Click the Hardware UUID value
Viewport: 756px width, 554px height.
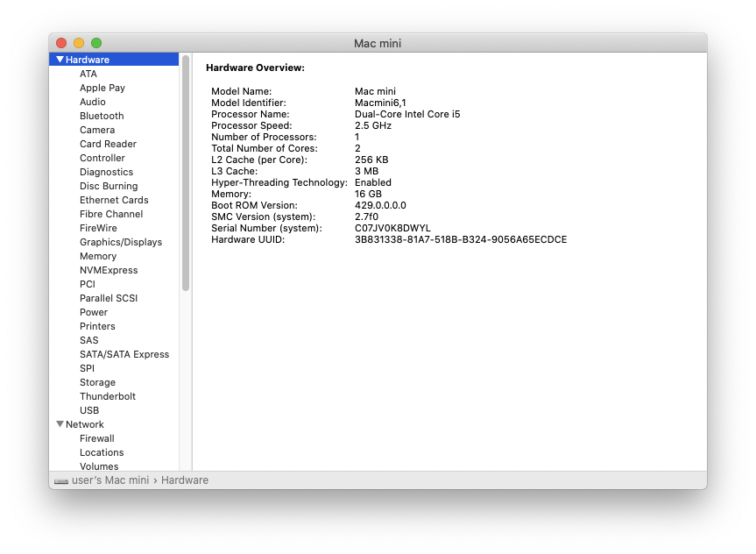(461, 240)
